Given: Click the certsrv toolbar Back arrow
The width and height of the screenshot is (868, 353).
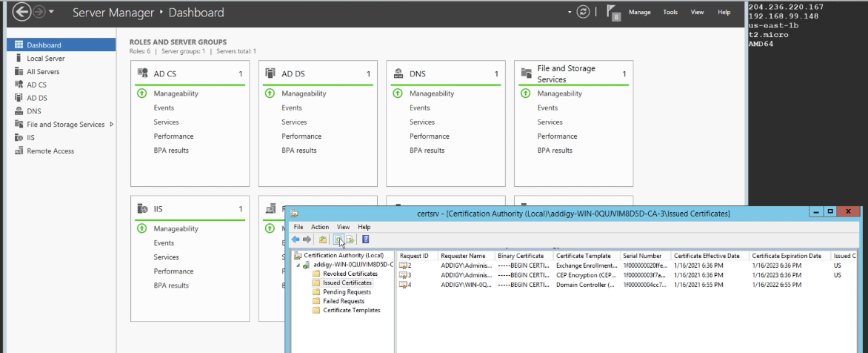Looking at the screenshot, I should point(296,240).
